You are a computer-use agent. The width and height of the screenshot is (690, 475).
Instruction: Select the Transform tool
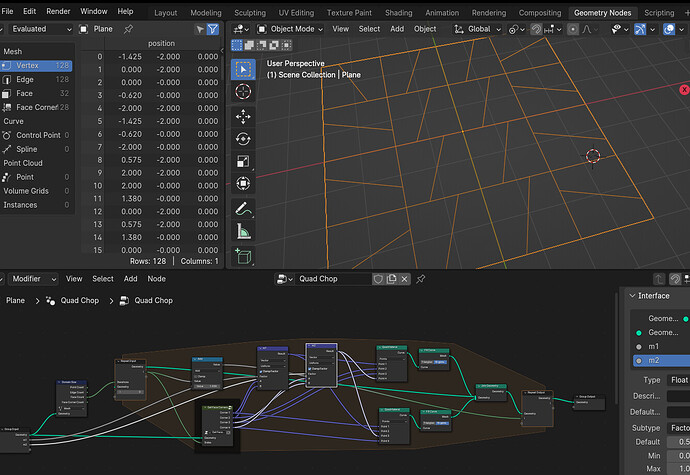243,184
